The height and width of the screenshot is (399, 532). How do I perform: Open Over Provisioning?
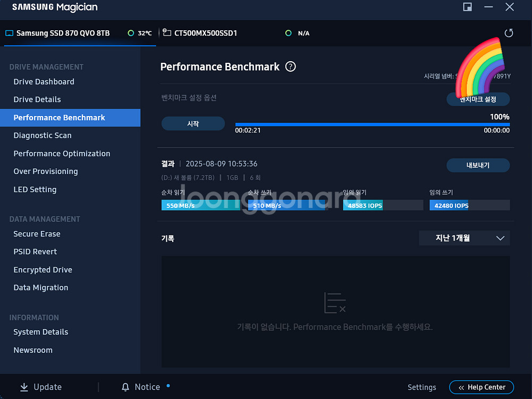(x=46, y=171)
